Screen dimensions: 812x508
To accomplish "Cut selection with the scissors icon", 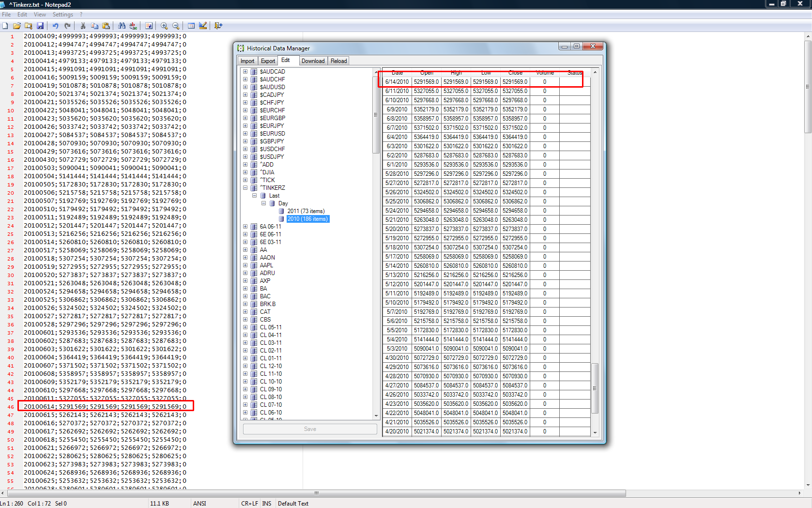I will click(x=83, y=26).
